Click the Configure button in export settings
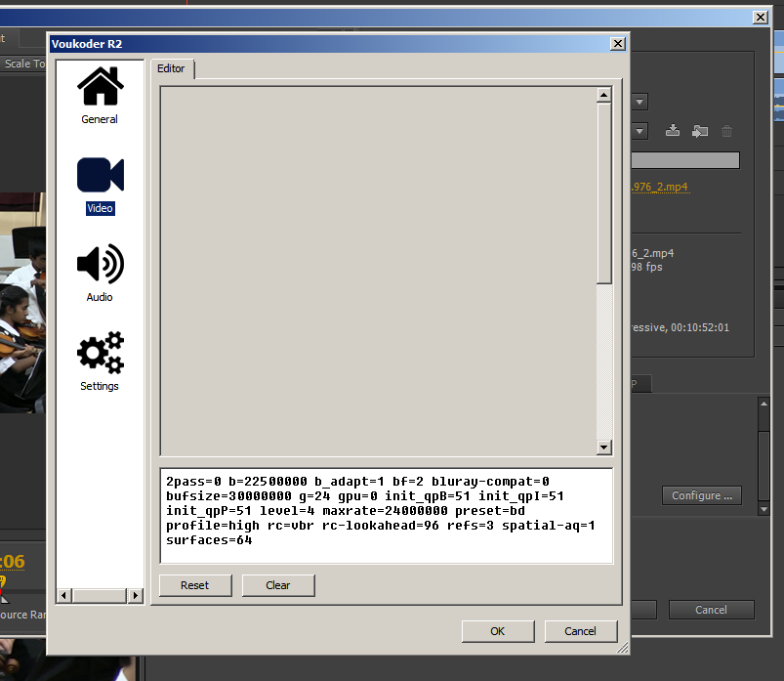784x681 pixels. (701, 495)
